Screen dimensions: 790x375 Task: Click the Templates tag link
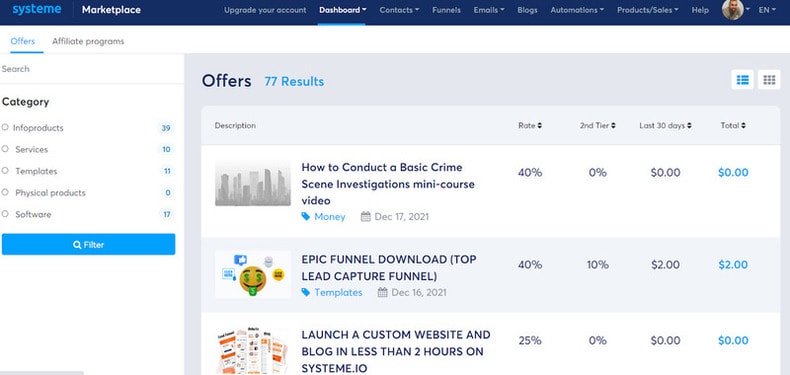pyautogui.click(x=338, y=292)
